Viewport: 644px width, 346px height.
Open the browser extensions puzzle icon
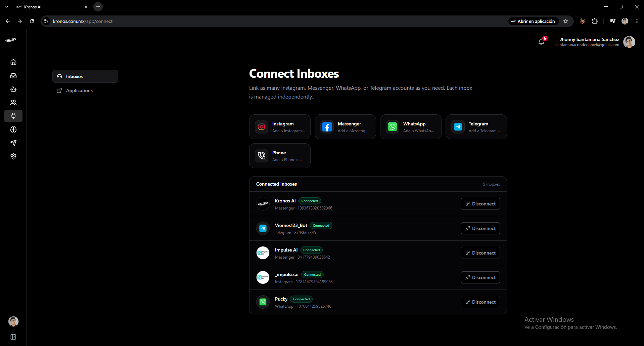click(595, 21)
